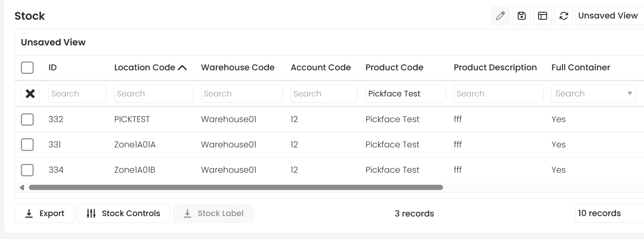Image resolution: width=644 pixels, height=239 pixels.
Task: Clear filters with the X icon
Action: 30,94
